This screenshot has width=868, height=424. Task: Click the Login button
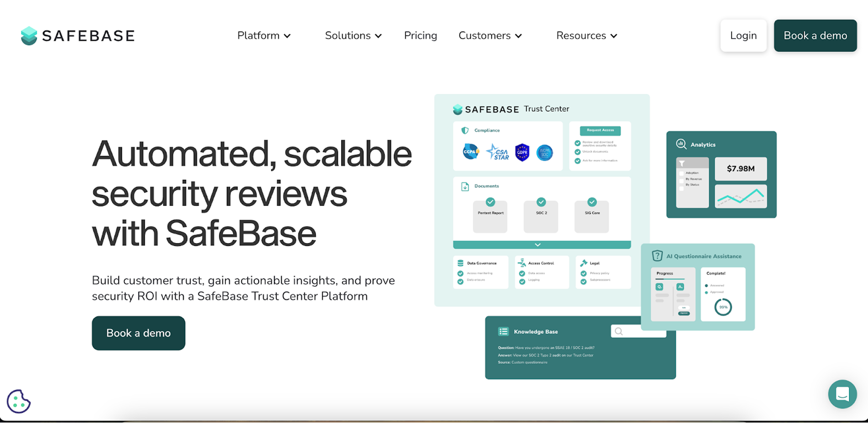pyautogui.click(x=743, y=36)
